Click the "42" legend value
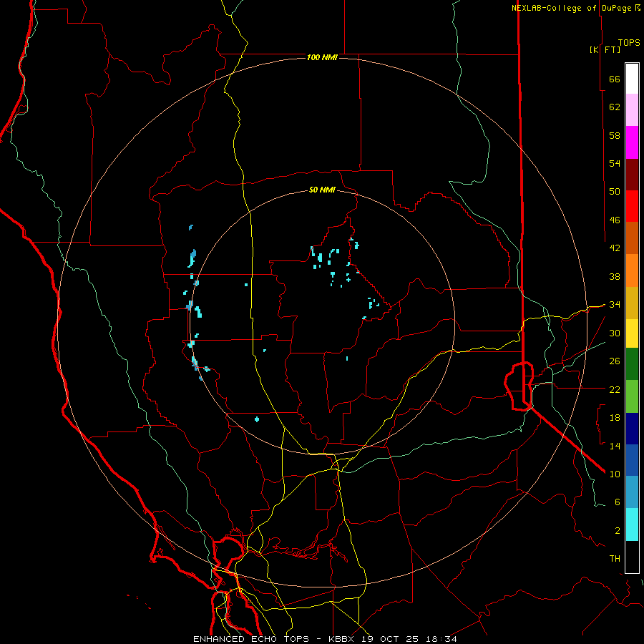 coord(615,248)
